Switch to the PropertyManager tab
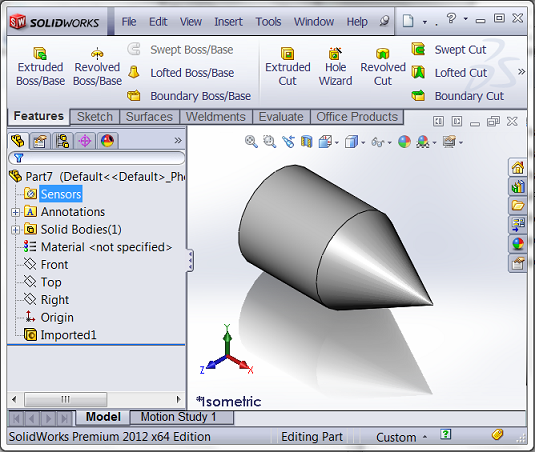 point(40,141)
